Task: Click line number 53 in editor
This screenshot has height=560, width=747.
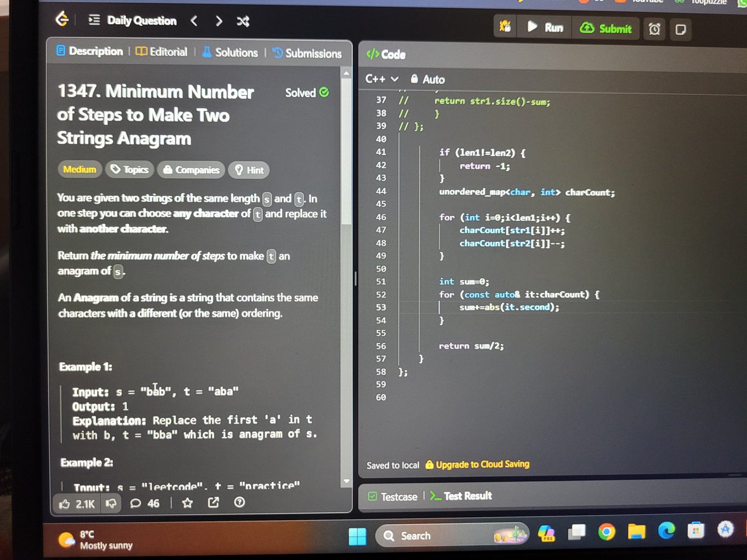Action: tap(381, 307)
